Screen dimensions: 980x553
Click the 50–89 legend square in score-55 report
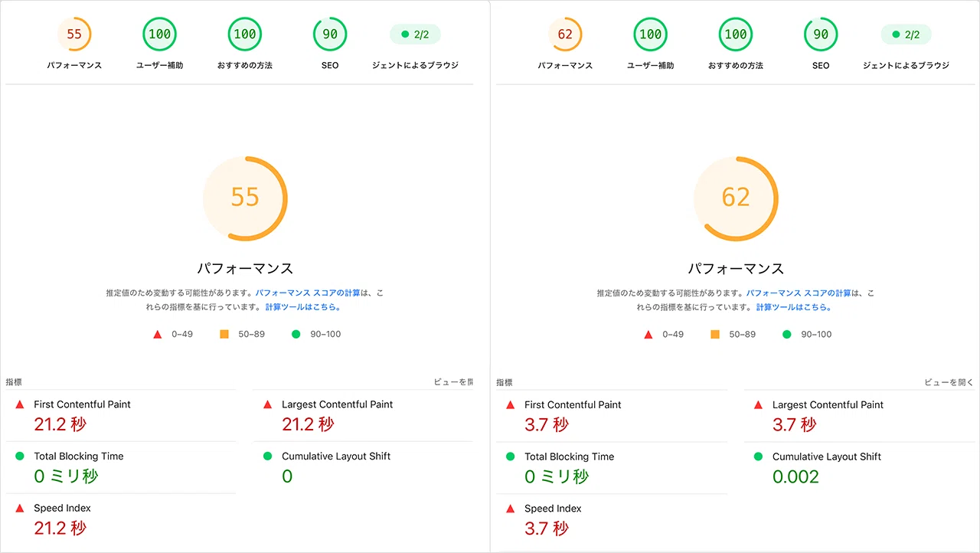pyautogui.click(x=224, y=335)
